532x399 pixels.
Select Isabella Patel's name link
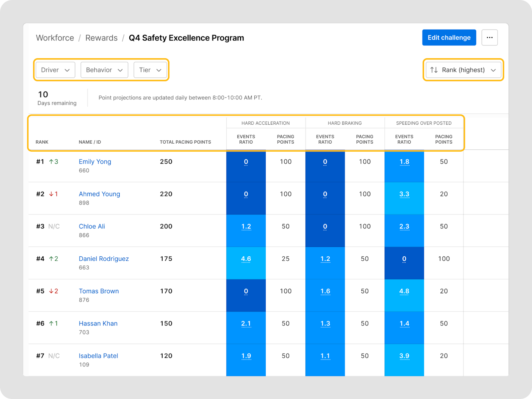(98, 356)
